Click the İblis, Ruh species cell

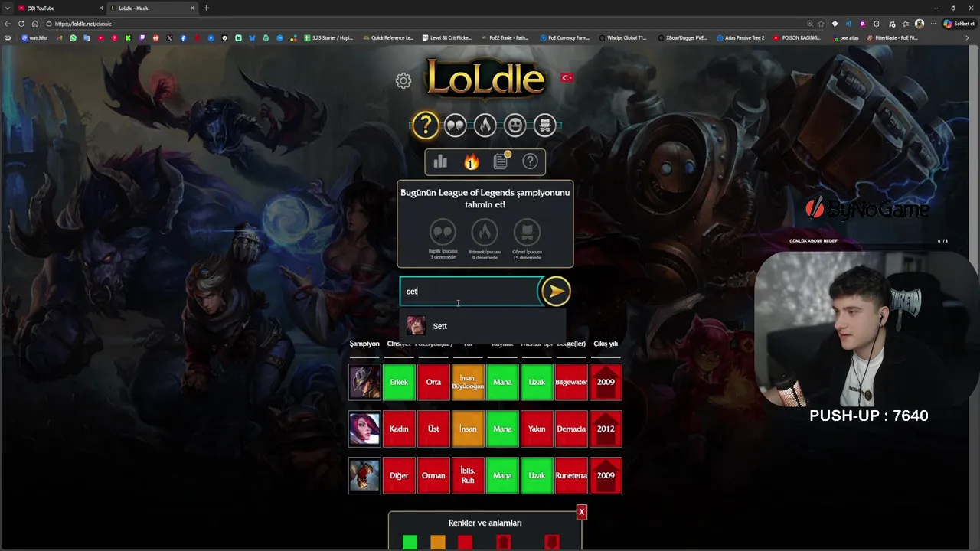point(468,475)
